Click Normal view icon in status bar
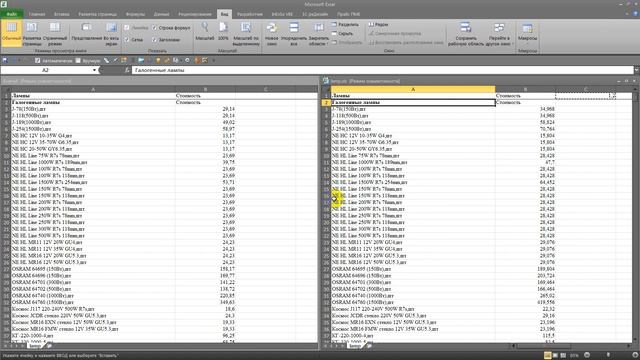Image resolution: width=640 pixels, height=360 pixels. click(547, 356)
